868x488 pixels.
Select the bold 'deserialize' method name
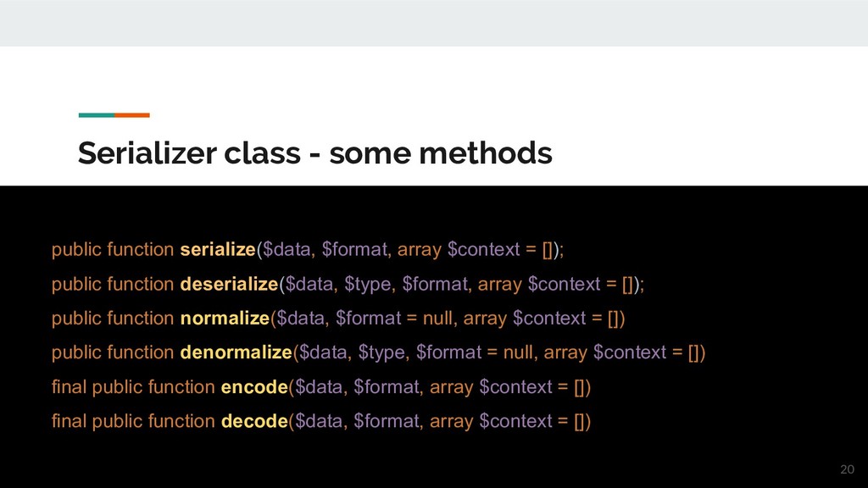tap(229, 285)
